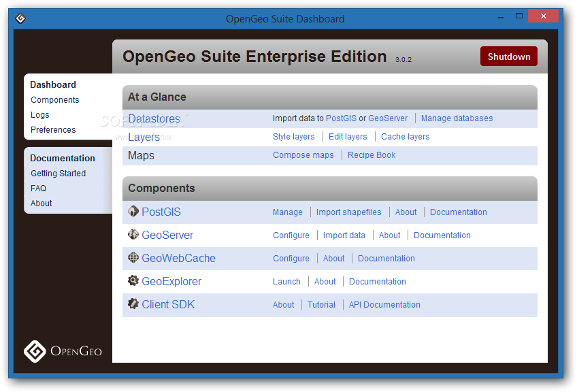Click the Layers heading

tap(144, 137)
